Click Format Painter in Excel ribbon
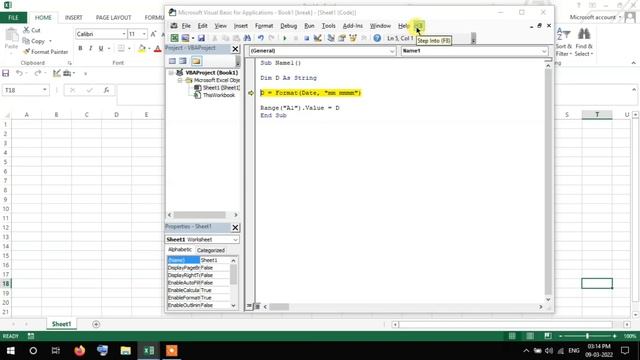The width and height of the screenshot is (640, 360). (x=46, y=52)
